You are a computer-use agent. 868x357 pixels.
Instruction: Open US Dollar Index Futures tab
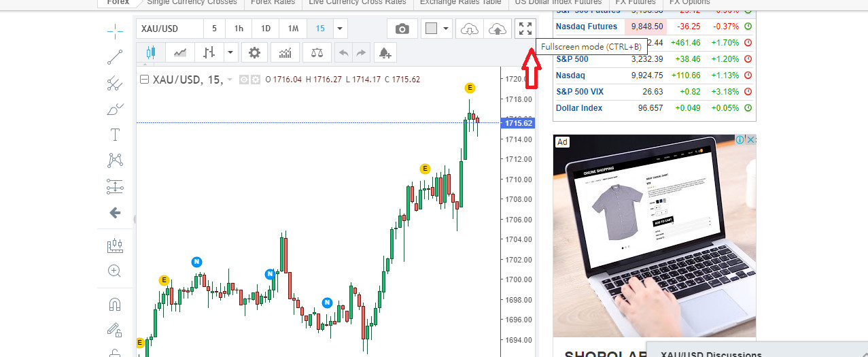558,2
